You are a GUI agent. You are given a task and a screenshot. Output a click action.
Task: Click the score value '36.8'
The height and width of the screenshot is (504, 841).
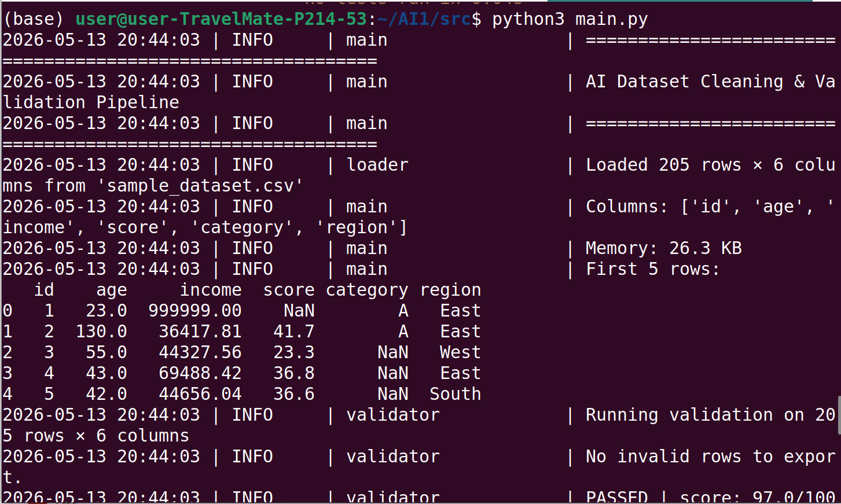click(294, 373)
